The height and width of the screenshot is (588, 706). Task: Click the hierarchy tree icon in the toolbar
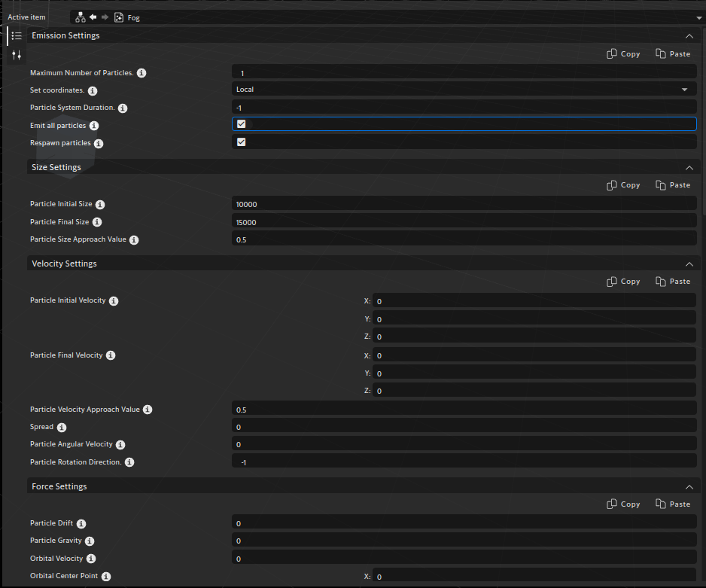coord(81,17)
